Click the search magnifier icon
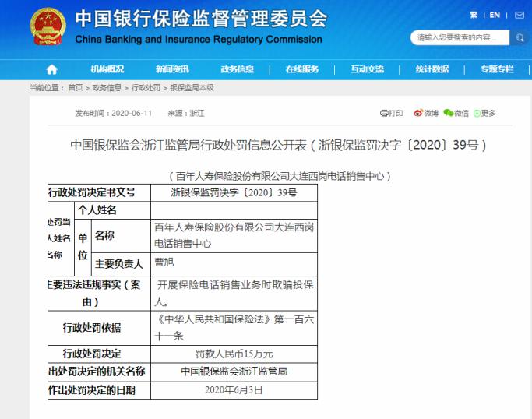This screenshot has height=419, width=532. (x=520, y=37)
